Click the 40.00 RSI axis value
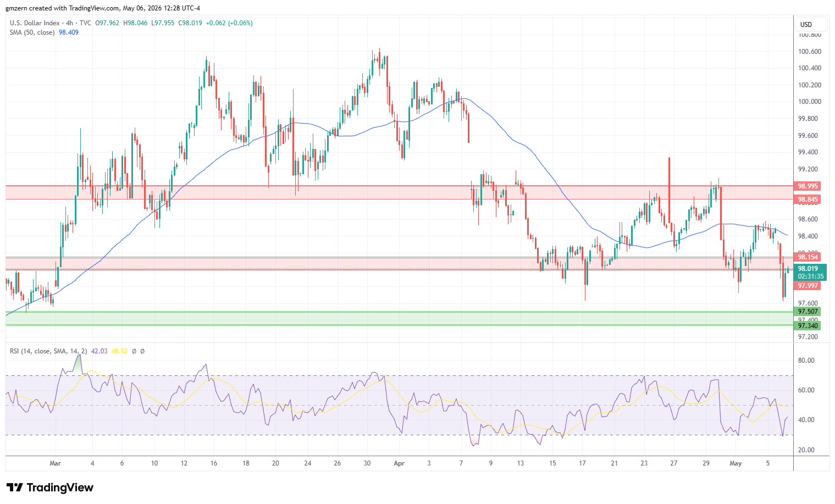 point(806,420)
